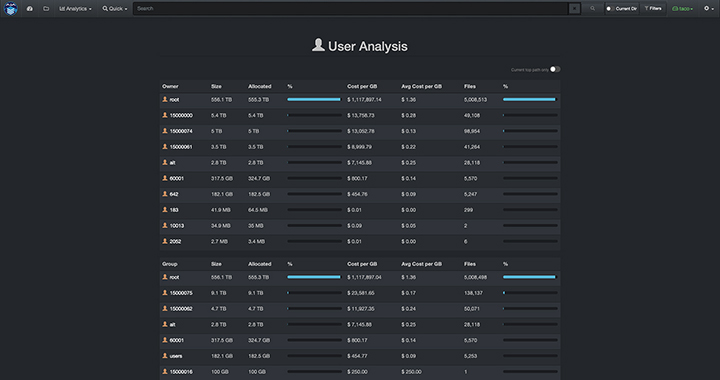Viewport: 720px width, 380px height.
Task: Open the dashboard gauge icon
Action: click(x=30, y=8)
